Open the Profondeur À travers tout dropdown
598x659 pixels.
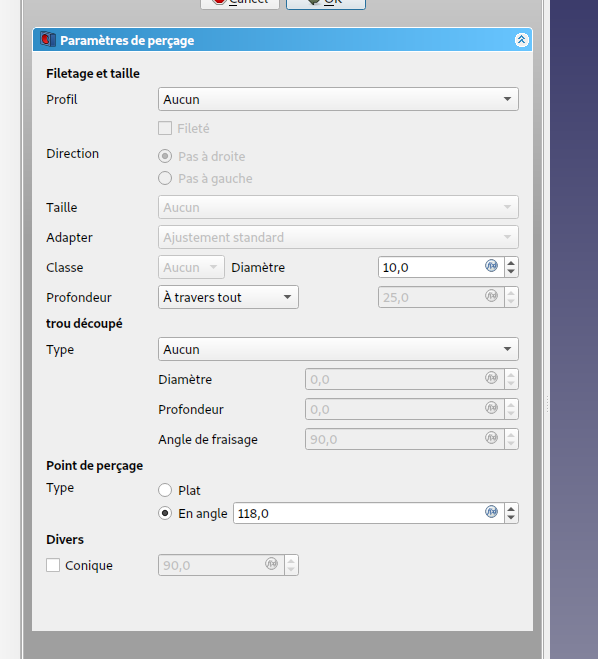tap(228, 297)
